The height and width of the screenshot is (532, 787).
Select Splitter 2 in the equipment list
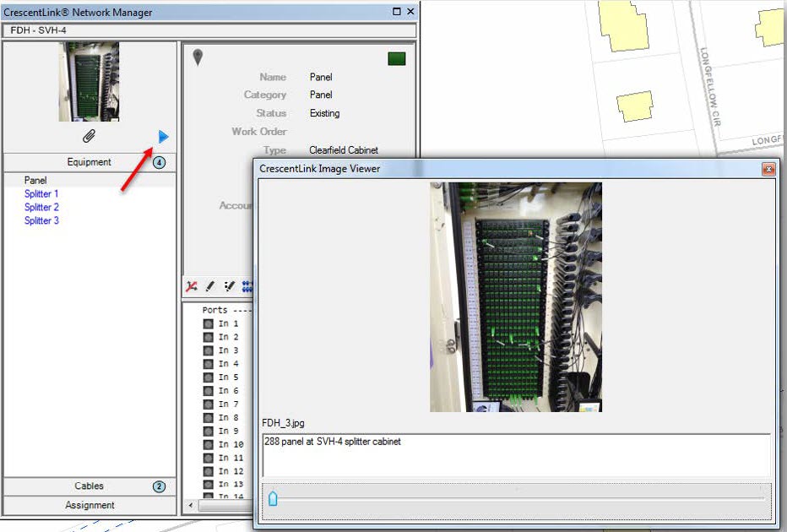point(41,207)
